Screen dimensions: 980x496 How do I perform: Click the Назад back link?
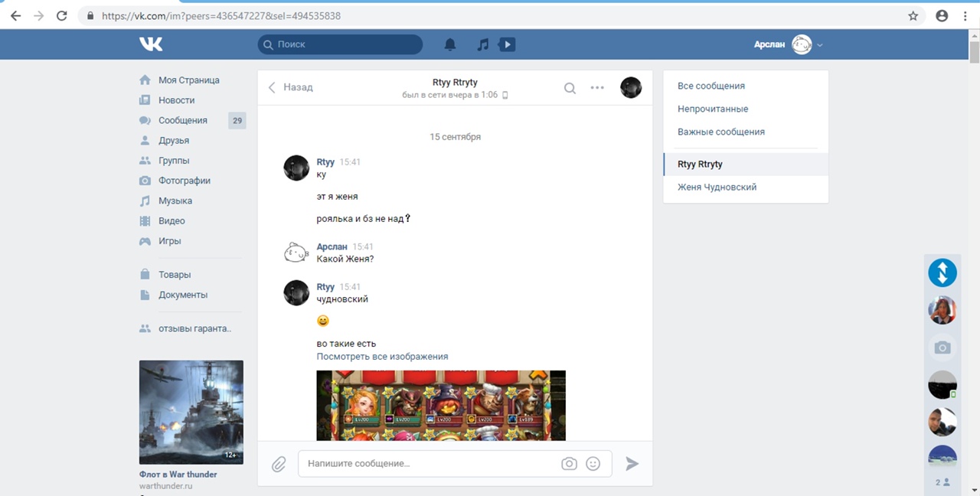tap(291, 87)
